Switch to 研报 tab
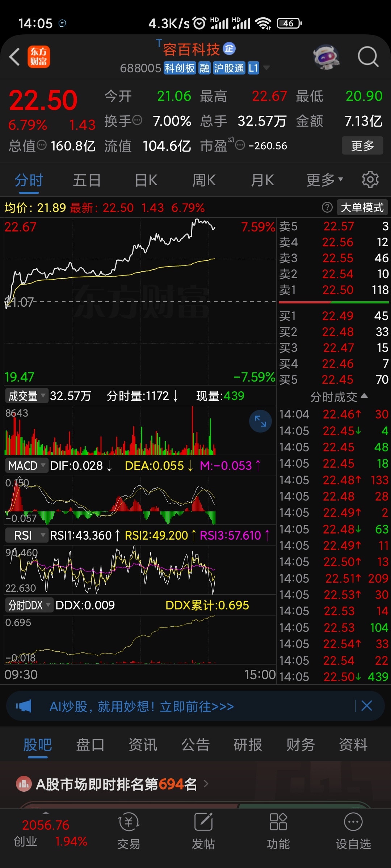The width and height of the screenshot is (391, 868). pyautogui.click(x=248, y=745)
